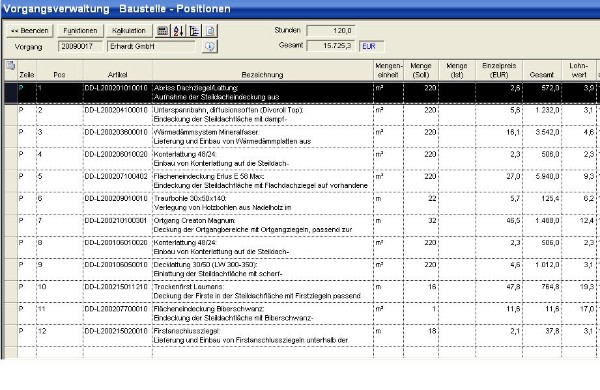Open the Kalkulation button
The width and height of the screenshot is (600, 390).
point(129,31)
